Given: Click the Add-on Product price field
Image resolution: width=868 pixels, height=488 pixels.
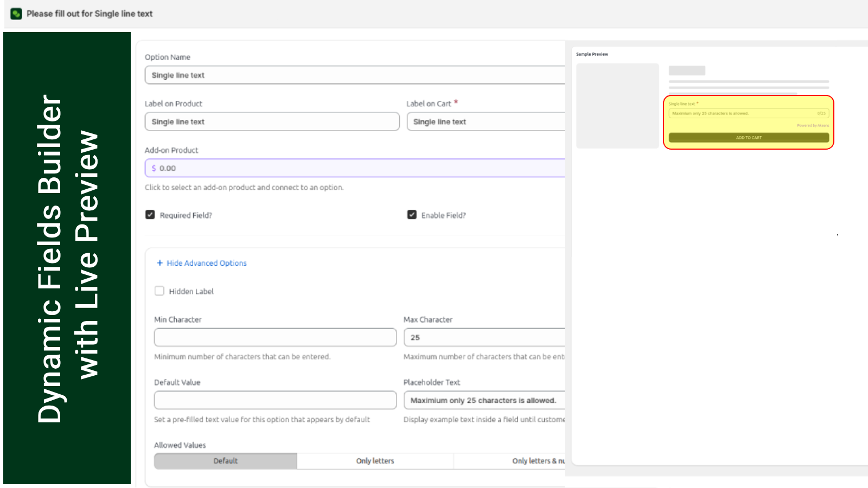Looking at the screenshot, I should [x=353, y=168].
